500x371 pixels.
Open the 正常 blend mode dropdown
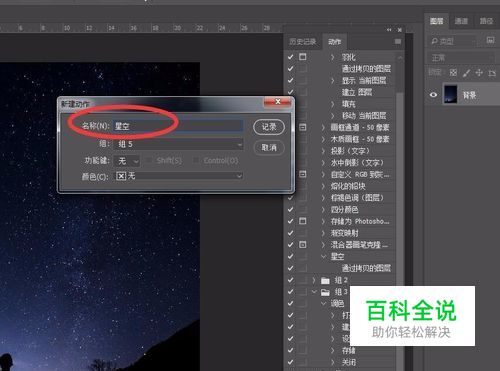coord(461,58)
